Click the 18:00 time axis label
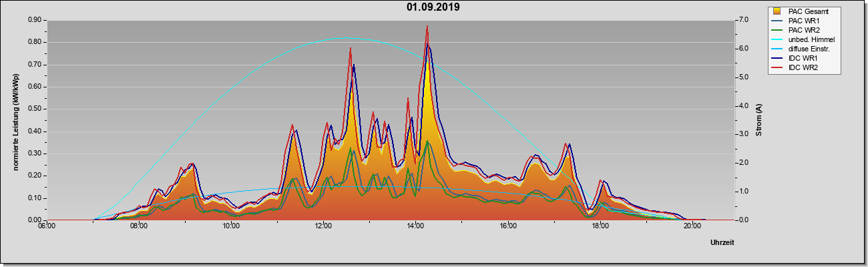The width and height of the screenshot is (868, 267). pyautogui.click(x=600, y=226)
